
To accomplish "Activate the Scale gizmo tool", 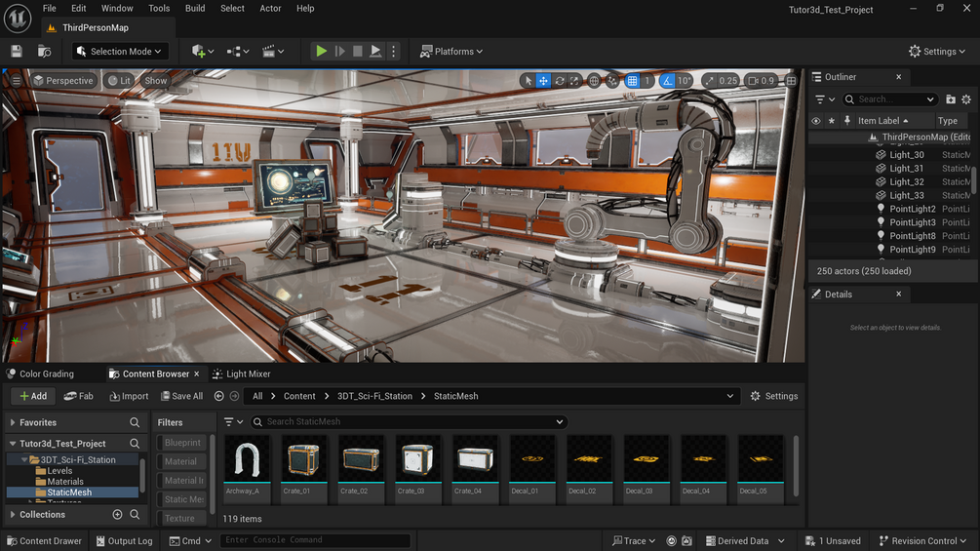I will (x=574, y=81).
